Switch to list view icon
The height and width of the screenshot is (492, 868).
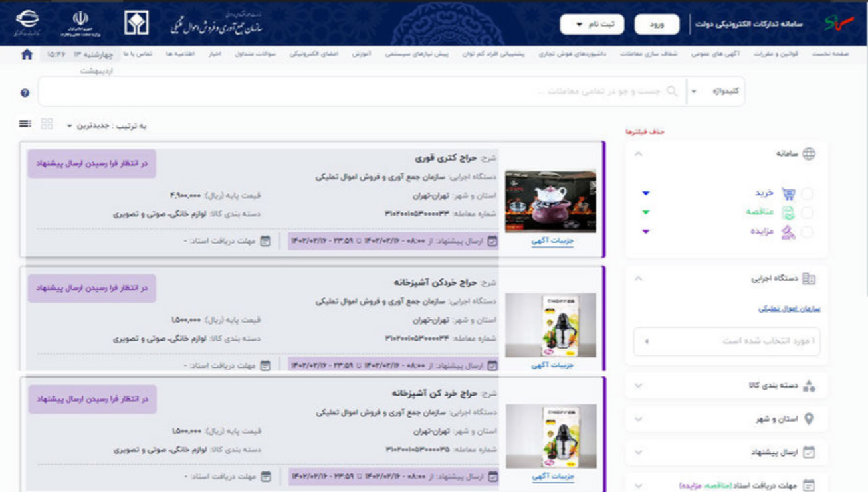(x=25, y=124)
